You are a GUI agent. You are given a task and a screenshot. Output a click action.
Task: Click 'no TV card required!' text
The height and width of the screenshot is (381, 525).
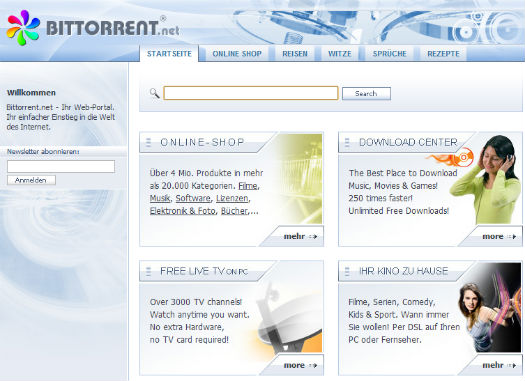189,340
